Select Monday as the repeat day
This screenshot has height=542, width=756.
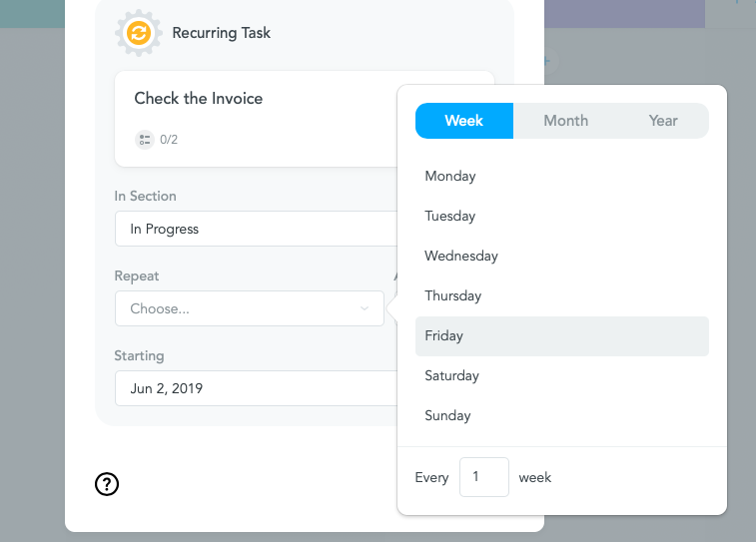pyautogui.click(x=562, y=177)
